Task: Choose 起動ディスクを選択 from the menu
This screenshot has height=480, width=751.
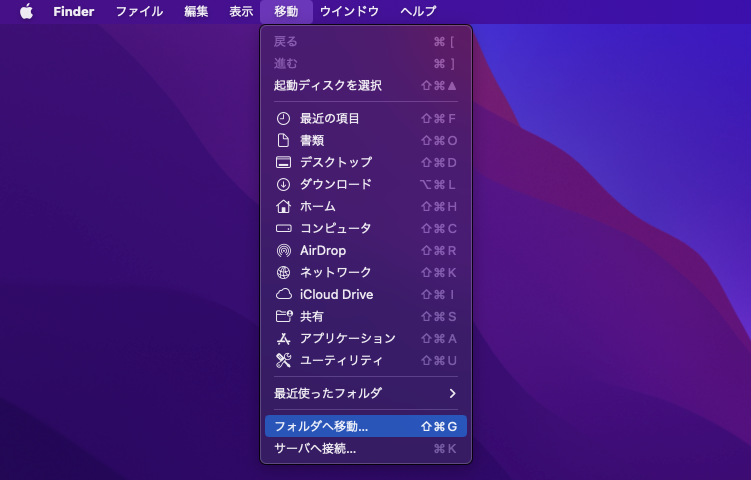Action: tap(366, 86)
